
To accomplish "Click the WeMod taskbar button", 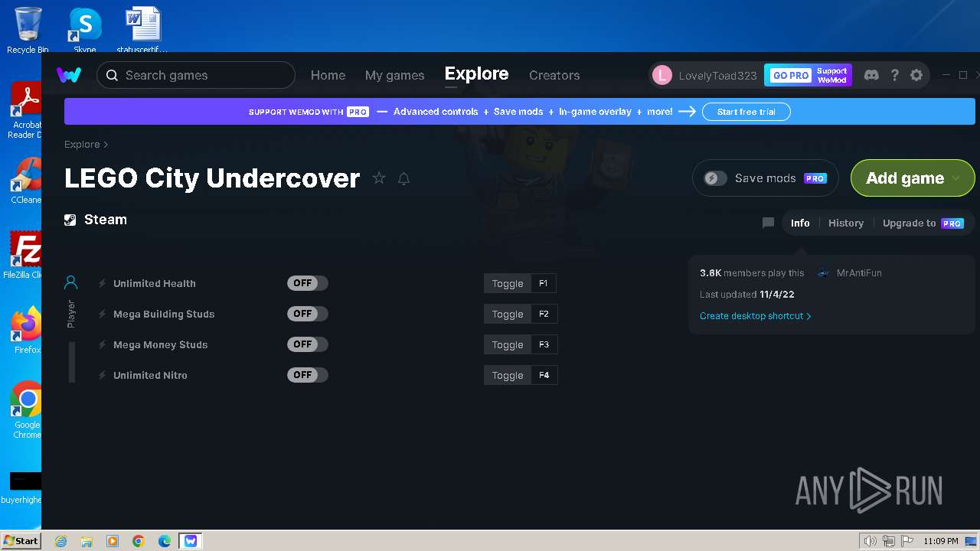I will tap(191, 541).
